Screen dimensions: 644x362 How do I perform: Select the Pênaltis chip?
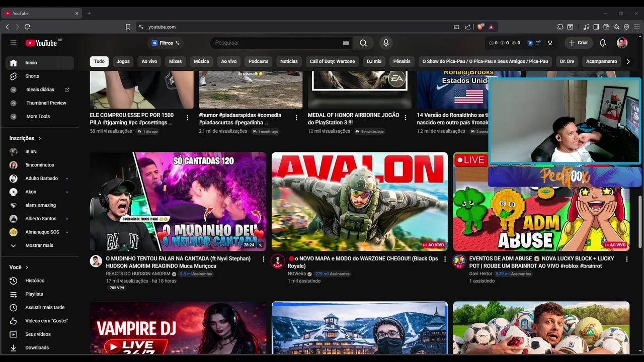coord(401,61)
